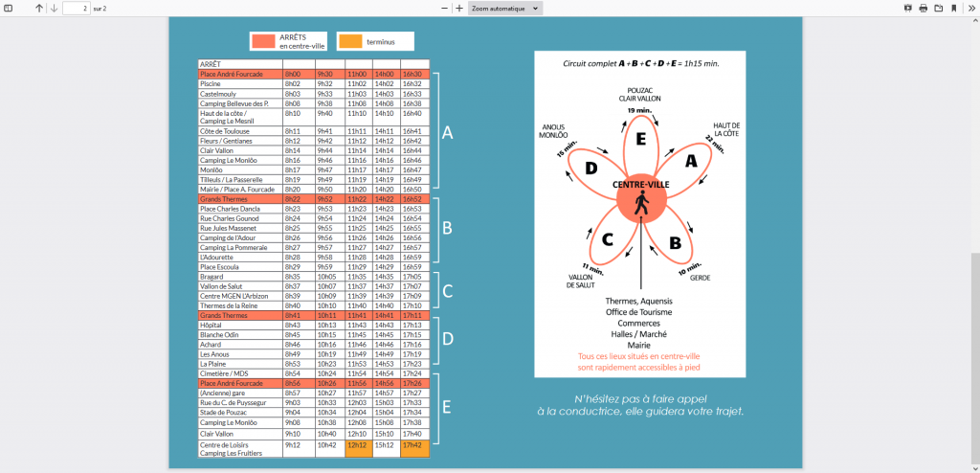Click the orange '17h42' terminus cell
Viewport: 980px width, 473px height.
[x=415, y=449]
